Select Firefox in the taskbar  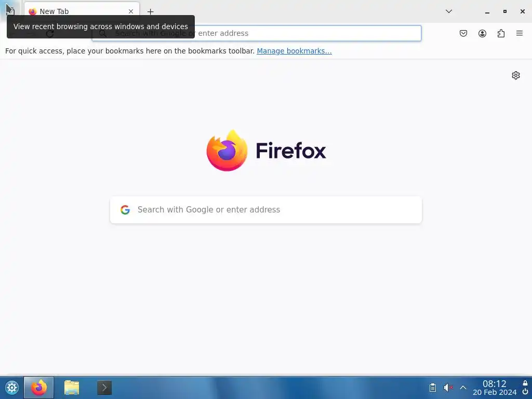pyautogui.click(x=38, y=388)
